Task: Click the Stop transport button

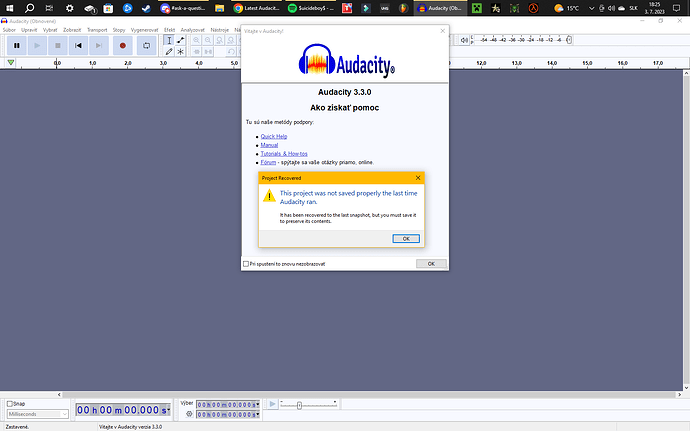Action: 58,45
